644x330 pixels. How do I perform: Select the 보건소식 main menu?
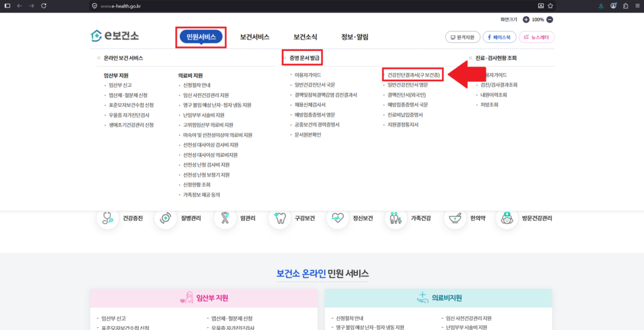[x=305, y=37]
